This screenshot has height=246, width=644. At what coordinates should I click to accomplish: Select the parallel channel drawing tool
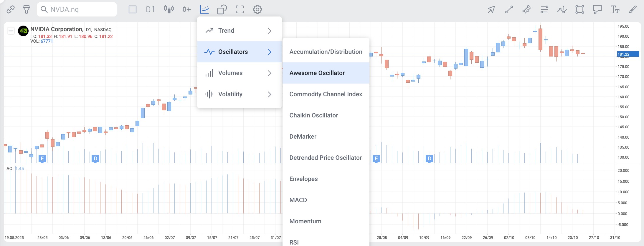pos(527,10)
